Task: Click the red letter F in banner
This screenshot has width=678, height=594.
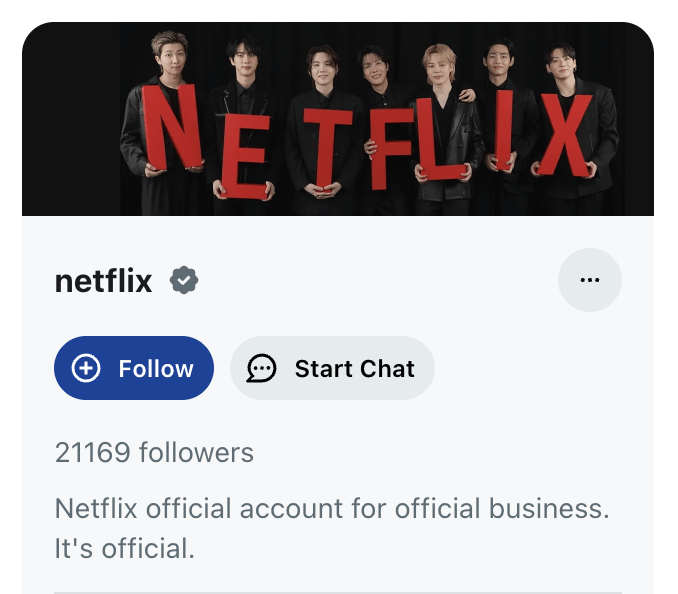Action: (x=390, y=150)
